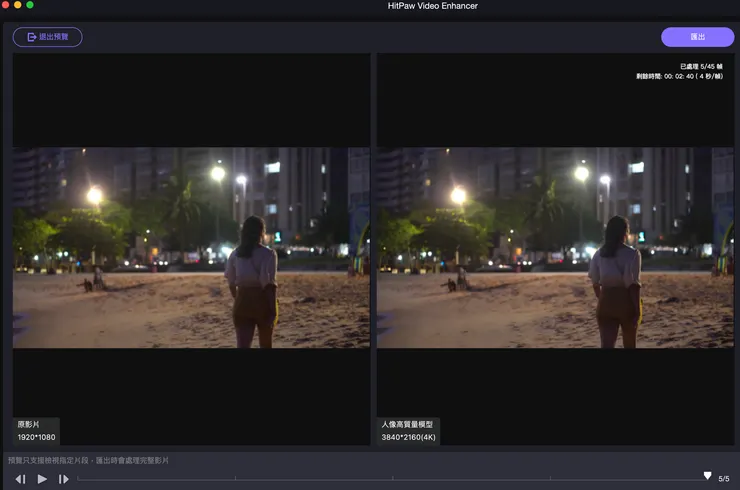
Task: Click the white playhead marker on timeline
Action: [x=707, y=475]
